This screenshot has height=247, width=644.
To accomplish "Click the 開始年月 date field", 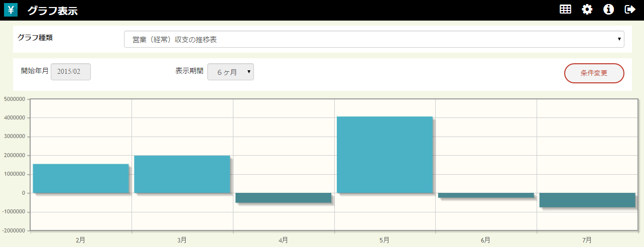I will [71, 72].
